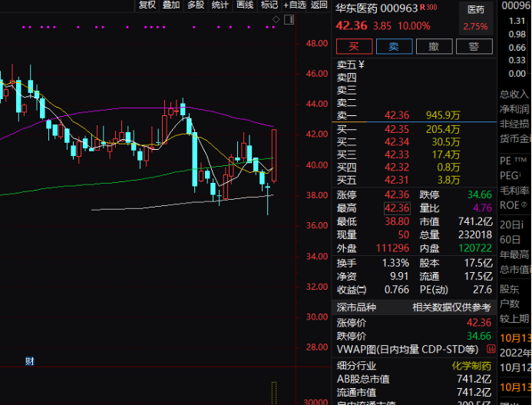Open the 叠加 overlay toolbar item
This screenshot has height=405, width=532.
tap(171, 5)
